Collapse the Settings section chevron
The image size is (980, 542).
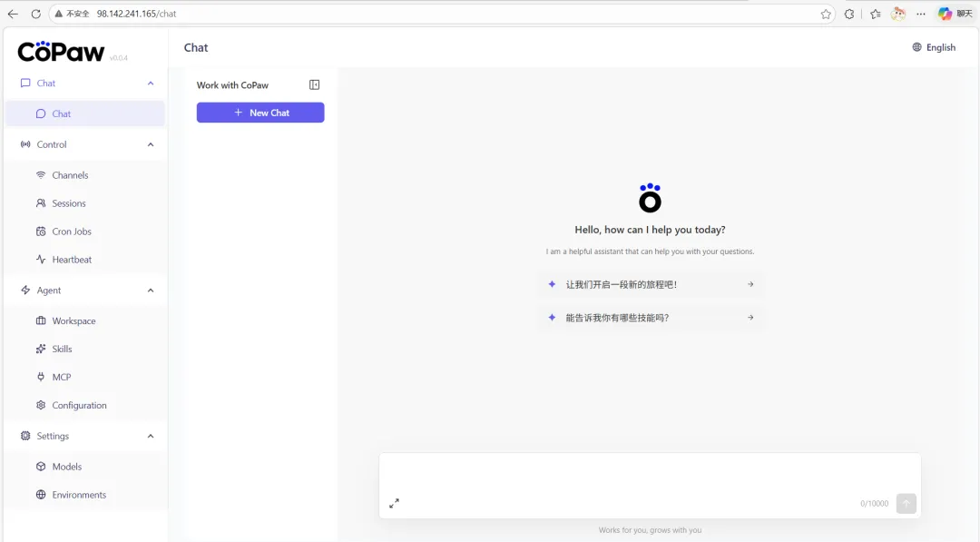coord(151,436)
